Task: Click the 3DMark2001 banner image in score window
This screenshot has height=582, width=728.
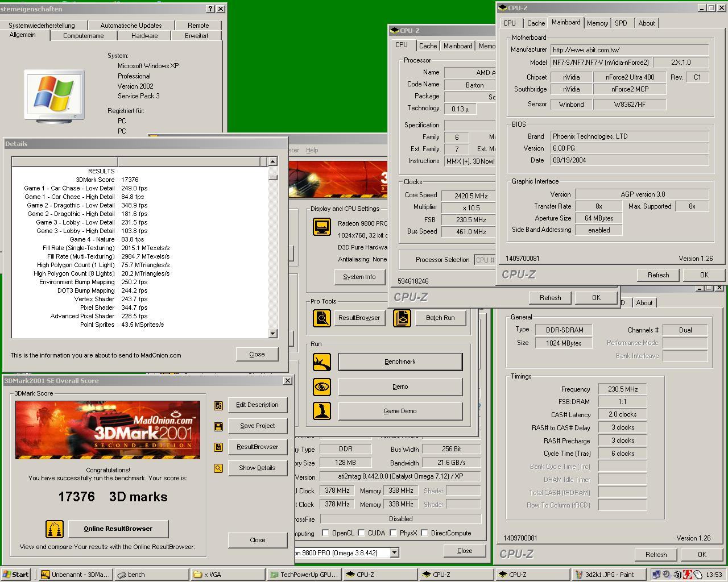Action: click(108, 430)
